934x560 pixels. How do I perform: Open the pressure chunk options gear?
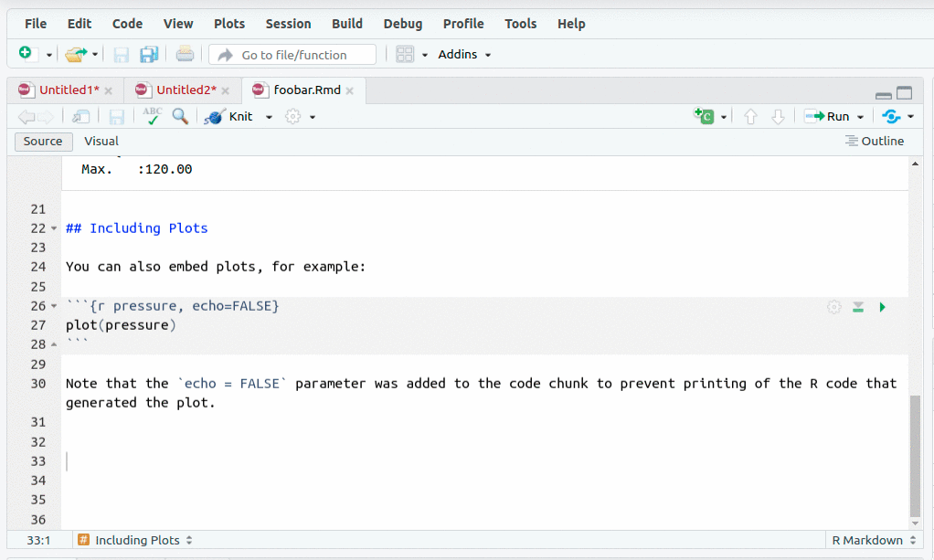coord(834,307)
